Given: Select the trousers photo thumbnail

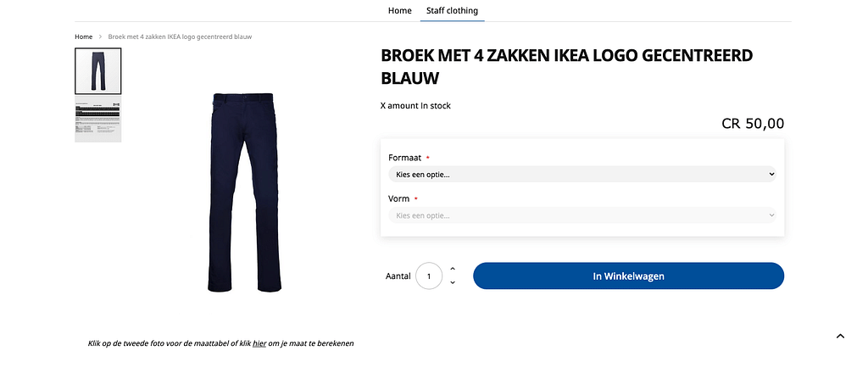Looking at the screenshot, I should (x=98, y=71).
